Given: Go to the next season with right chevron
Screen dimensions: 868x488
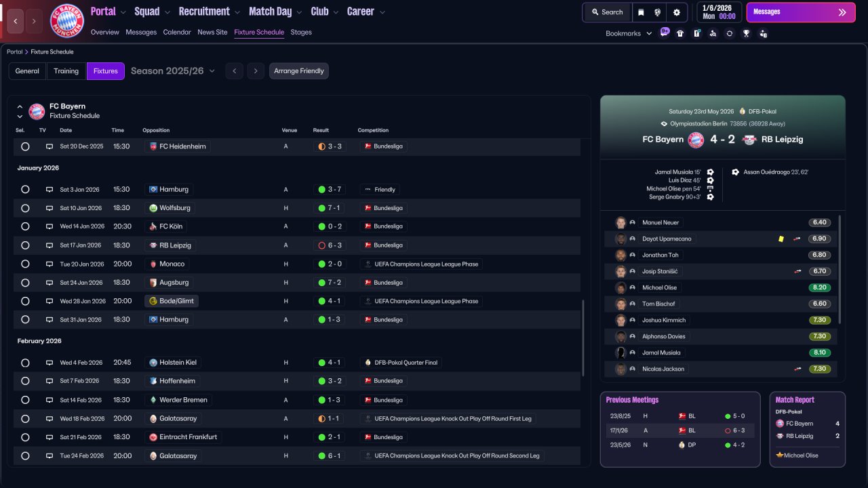Looking at the screenshot, I should (x=256, y=71).
